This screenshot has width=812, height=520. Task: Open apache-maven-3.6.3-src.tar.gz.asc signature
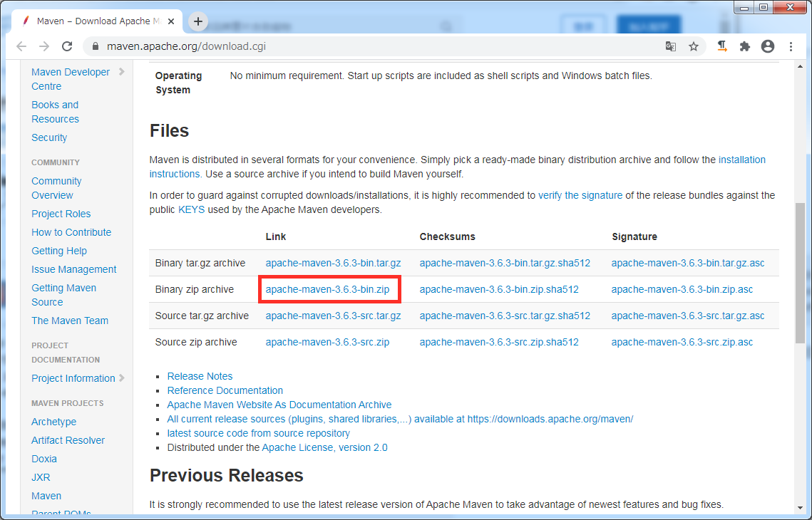pyautogui.click(x=688, y=316)
